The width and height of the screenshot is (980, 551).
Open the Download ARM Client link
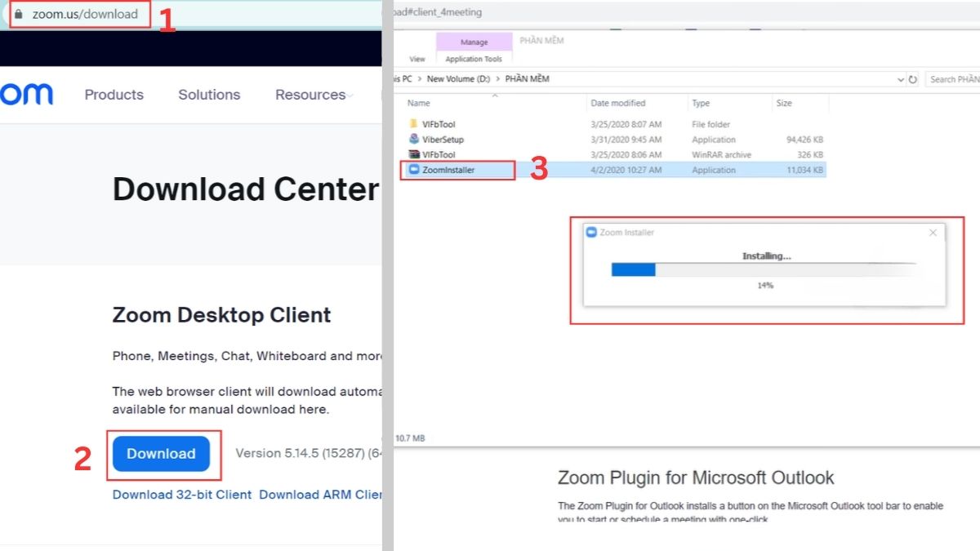pos(321,495)
